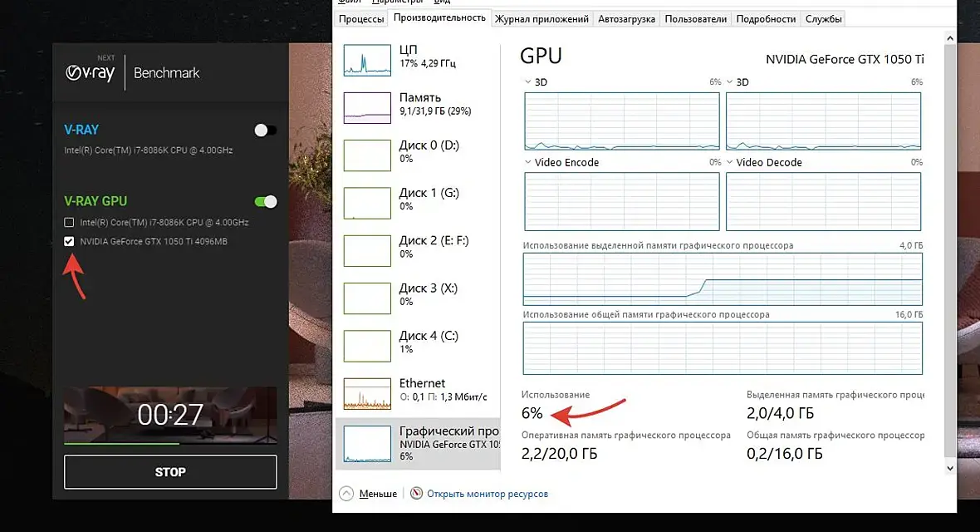This screenshot has height=532, width=980.
Task: Switch to the Процессы tab
Action: click(360, 19)
